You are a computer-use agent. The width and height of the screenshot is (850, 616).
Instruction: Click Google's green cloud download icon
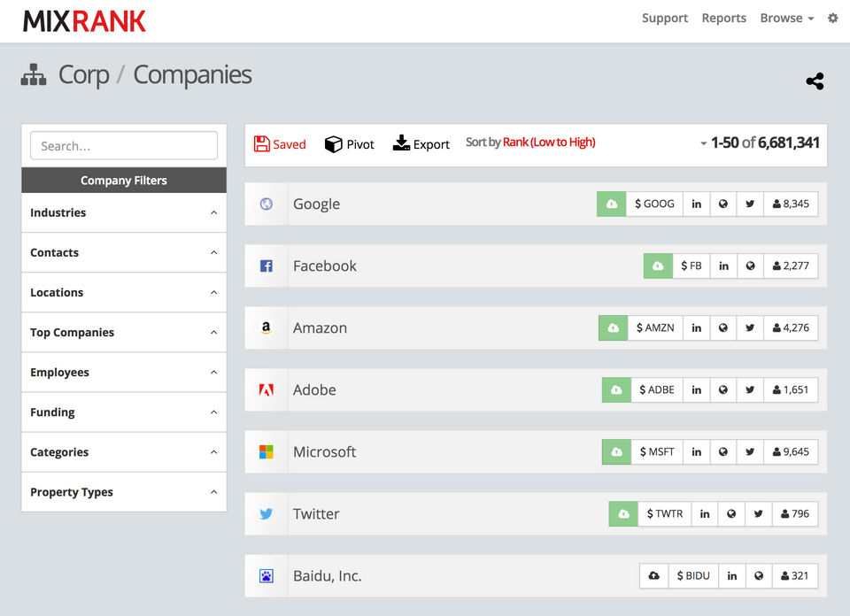pos(612,204)
